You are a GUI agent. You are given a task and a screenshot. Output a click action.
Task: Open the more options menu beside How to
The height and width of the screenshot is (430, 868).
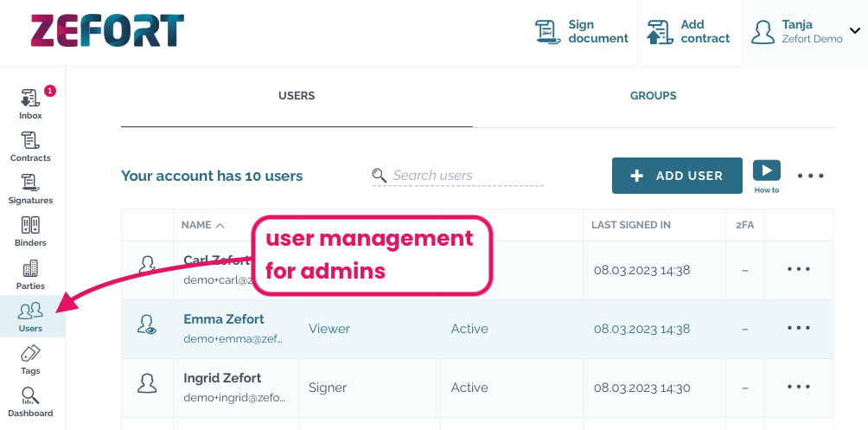810,176
